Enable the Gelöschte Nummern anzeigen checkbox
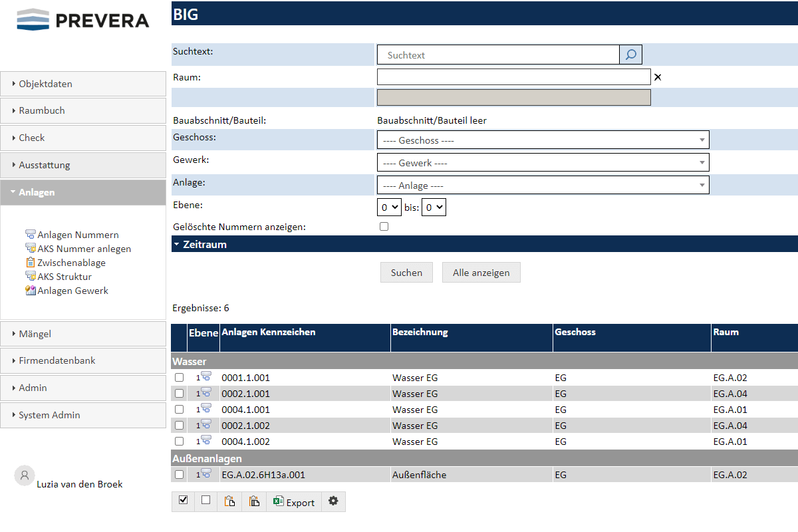 384,227
